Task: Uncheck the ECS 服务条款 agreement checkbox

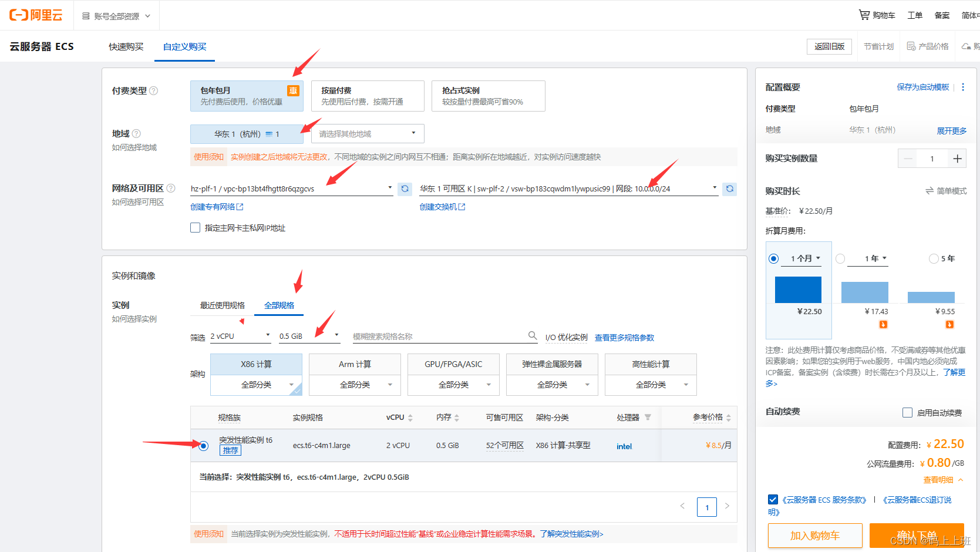Action: pyautogui.click(x=773, y=500)
